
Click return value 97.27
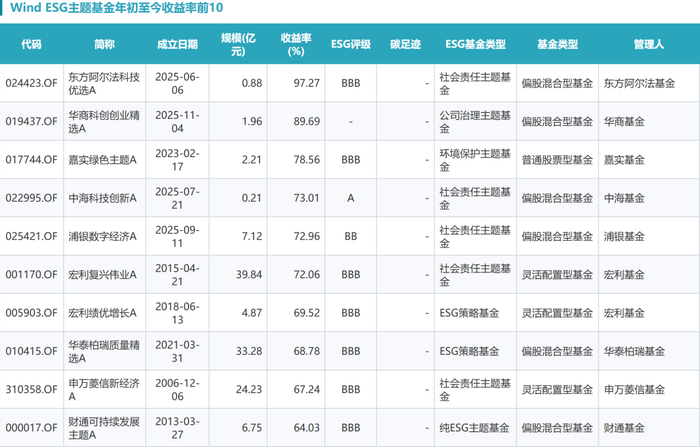pyautogui.click(x=307, y=83)
